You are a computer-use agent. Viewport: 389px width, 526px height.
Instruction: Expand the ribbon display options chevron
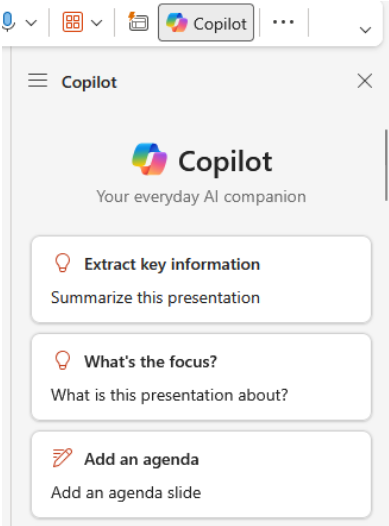(365, 30)
